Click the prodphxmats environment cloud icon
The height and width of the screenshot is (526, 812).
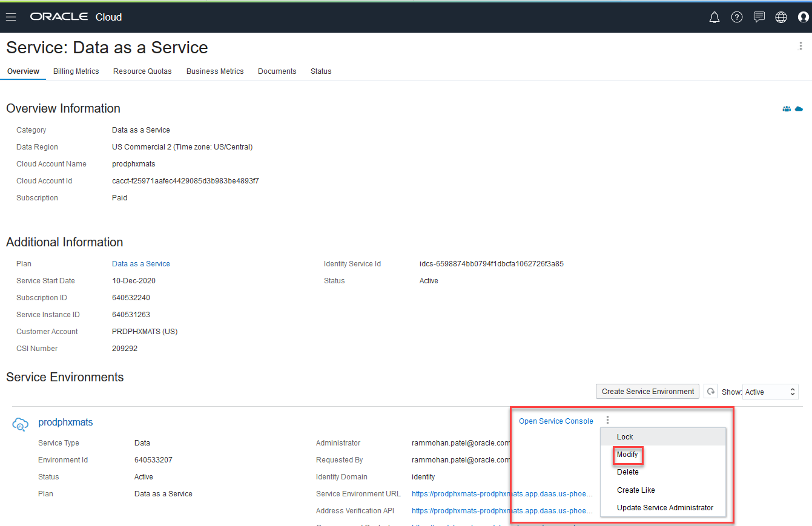pyautogui.click(x=20, y=425)
